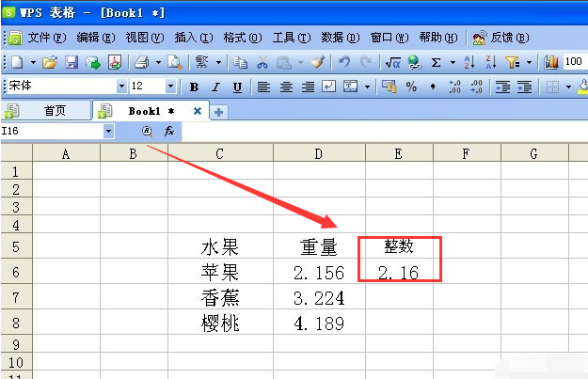Expand the Print dropdown arrow

[x=158, y=62]
